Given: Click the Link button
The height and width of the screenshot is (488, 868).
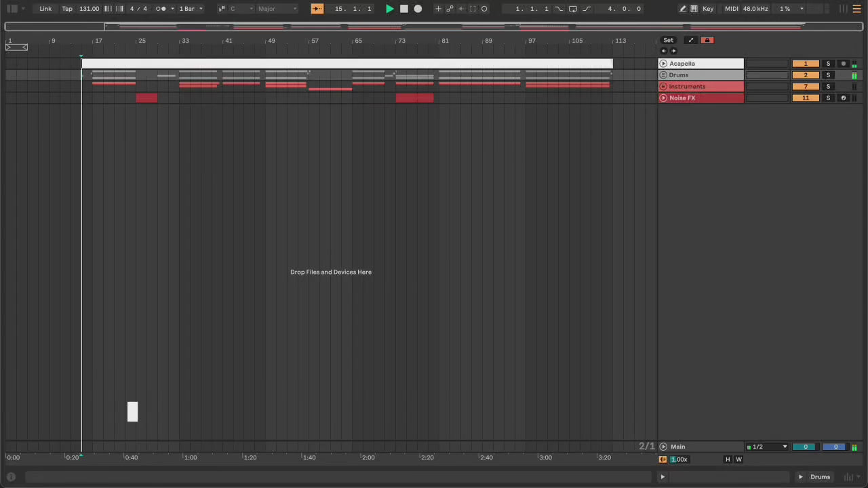Looking at the screenshot, I should (45, 9).
